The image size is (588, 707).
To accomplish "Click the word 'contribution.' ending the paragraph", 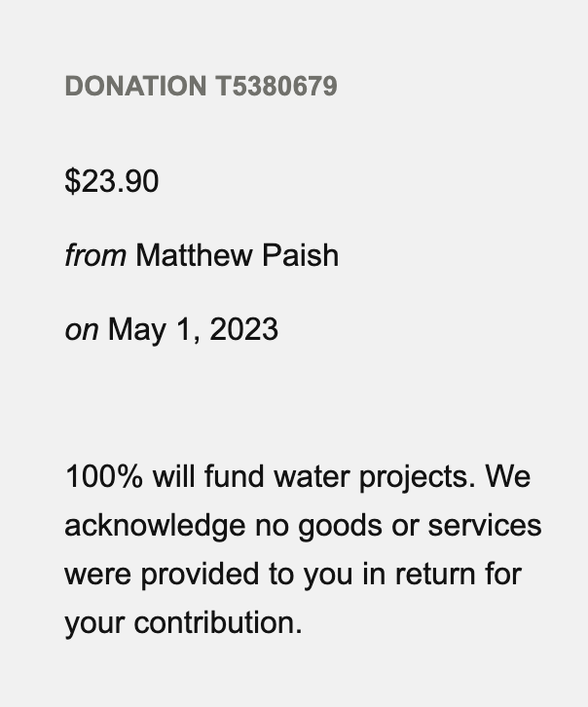I will pyautogui.click(x=218, y=622).
